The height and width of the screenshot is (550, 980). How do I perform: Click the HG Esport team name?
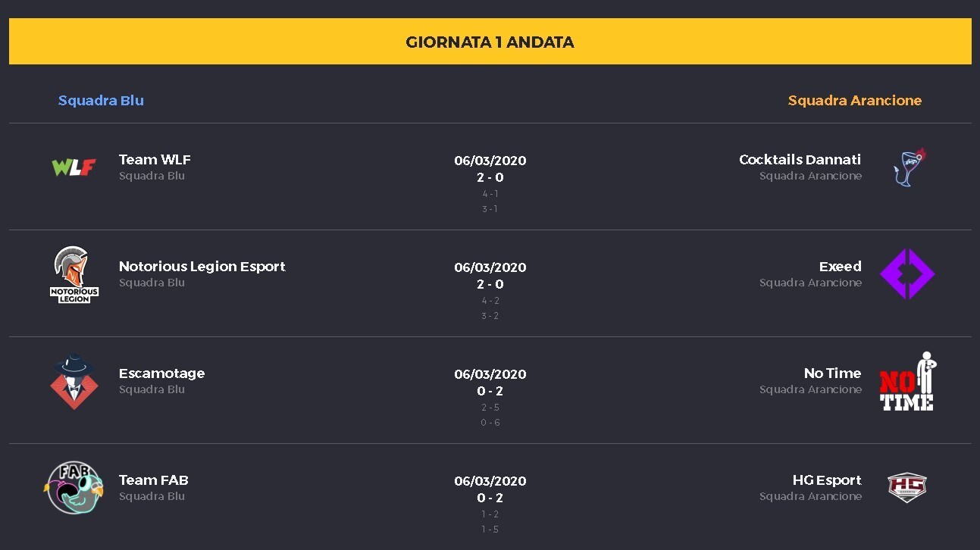(x=827, y=480)
